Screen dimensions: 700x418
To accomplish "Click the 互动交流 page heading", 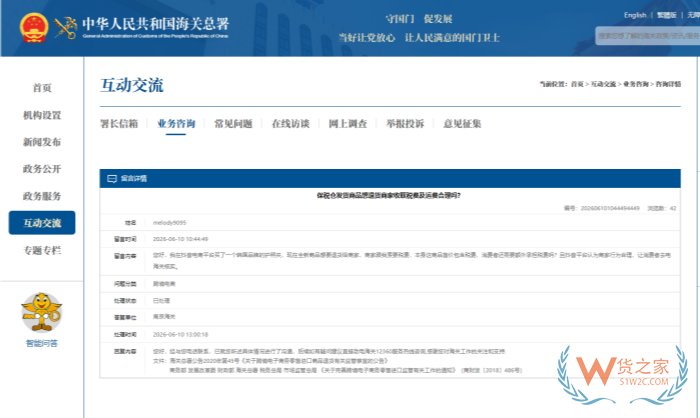I will tap(132, 85).
